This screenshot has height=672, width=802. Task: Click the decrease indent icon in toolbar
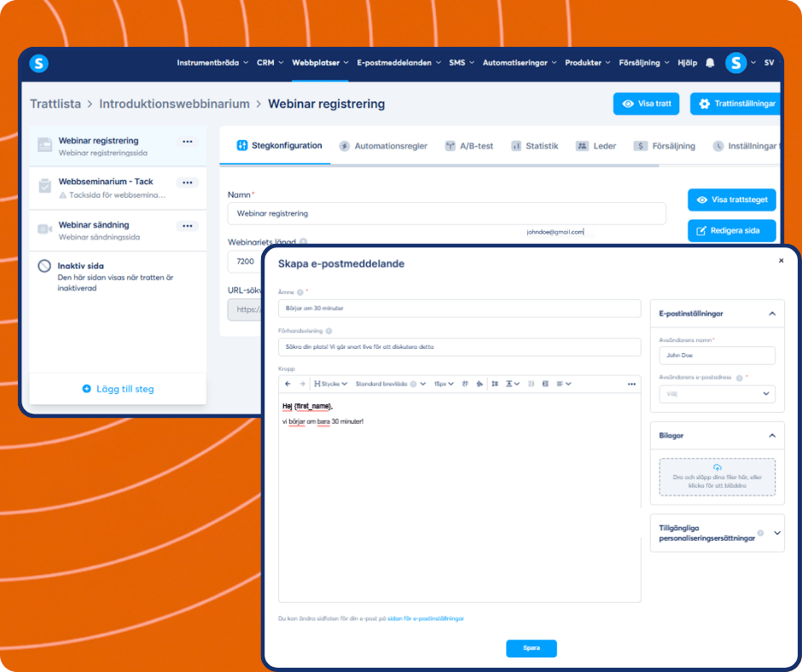[531, 384]
